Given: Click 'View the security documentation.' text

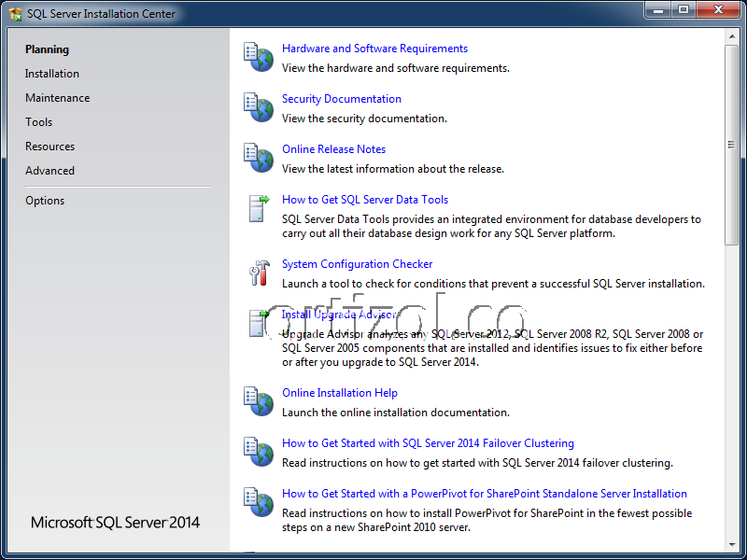Looking at the screenshot, I should tap(364, 119).
